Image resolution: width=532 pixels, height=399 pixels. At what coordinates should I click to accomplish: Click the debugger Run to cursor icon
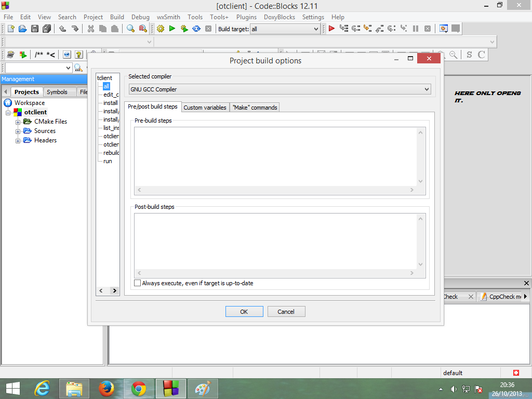344,29
